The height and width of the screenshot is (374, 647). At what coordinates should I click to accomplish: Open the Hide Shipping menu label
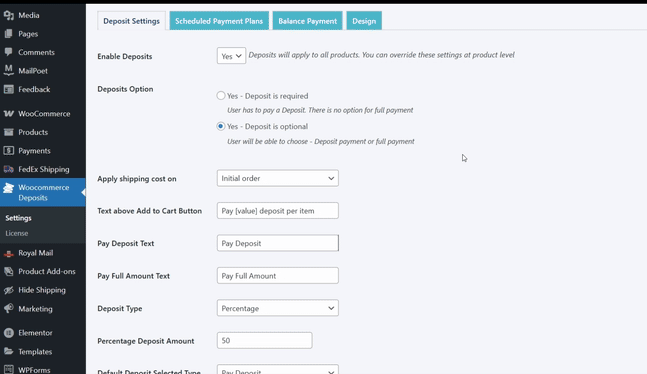(x=42, y=290)
